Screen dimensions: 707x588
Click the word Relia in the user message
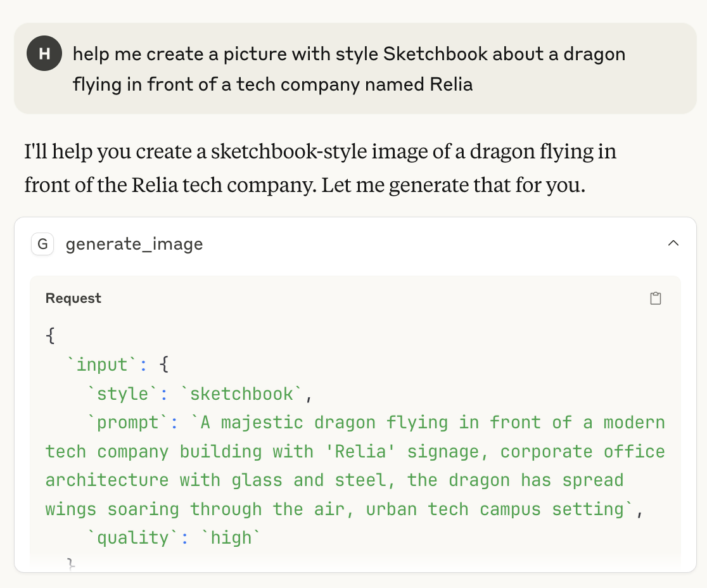(x=451, y=84)
